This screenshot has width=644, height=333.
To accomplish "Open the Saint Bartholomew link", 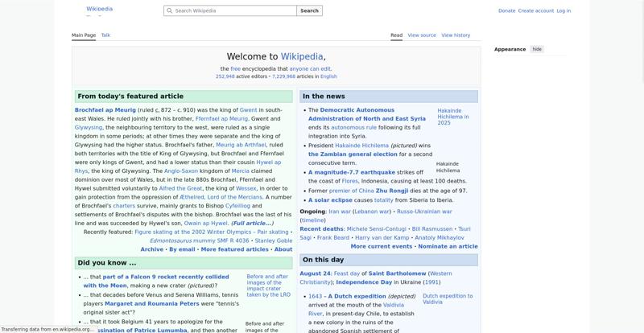I will 397,273.
